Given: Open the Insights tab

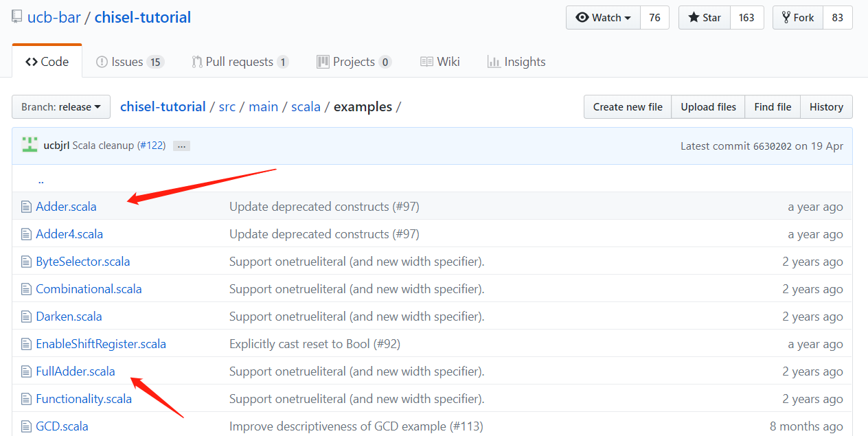Looking at the screenshot, I should [516, 62].
